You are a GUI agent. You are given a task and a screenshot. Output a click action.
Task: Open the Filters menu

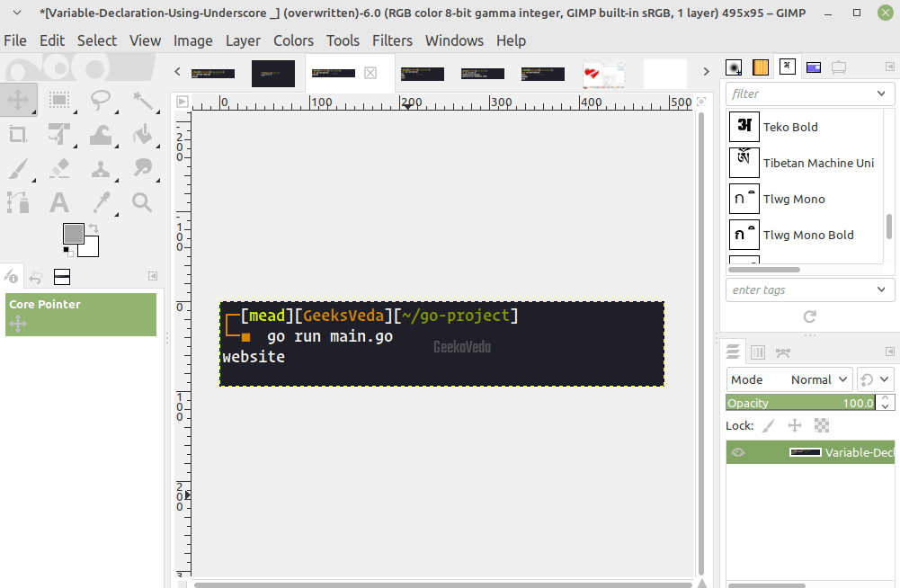[x=392, y=40]
